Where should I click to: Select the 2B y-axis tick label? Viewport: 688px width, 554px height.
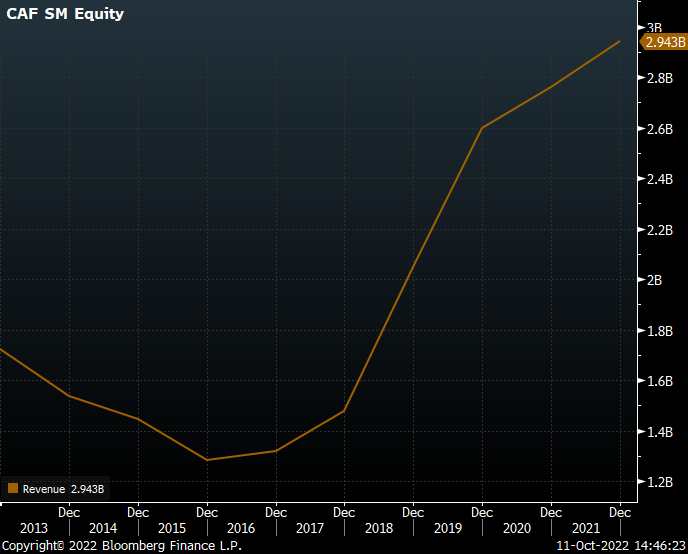[654, 280]
